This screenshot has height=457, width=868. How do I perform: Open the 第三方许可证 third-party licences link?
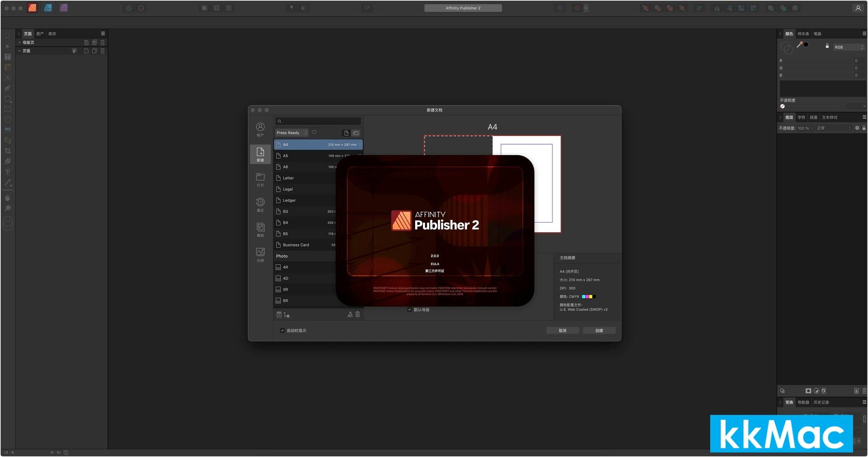434,271
